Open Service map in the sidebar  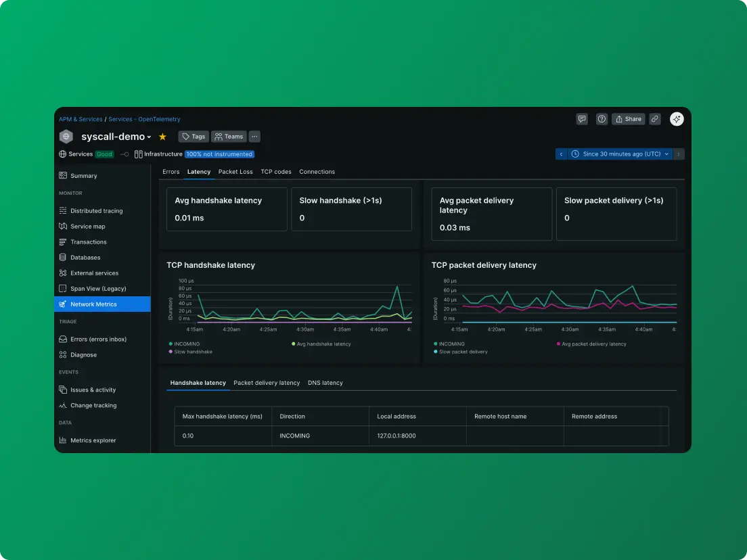pyautogui.click(x=87, y=227)
